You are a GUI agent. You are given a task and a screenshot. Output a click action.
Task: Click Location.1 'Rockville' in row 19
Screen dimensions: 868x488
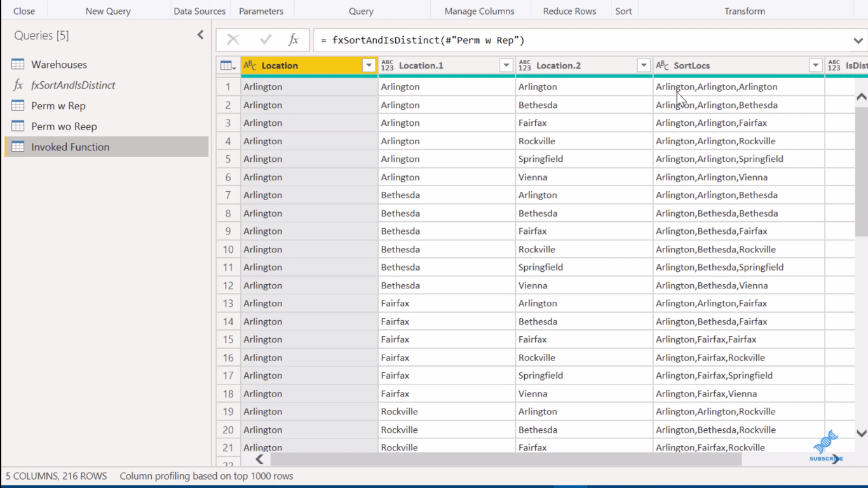click(x=447, y=412)
